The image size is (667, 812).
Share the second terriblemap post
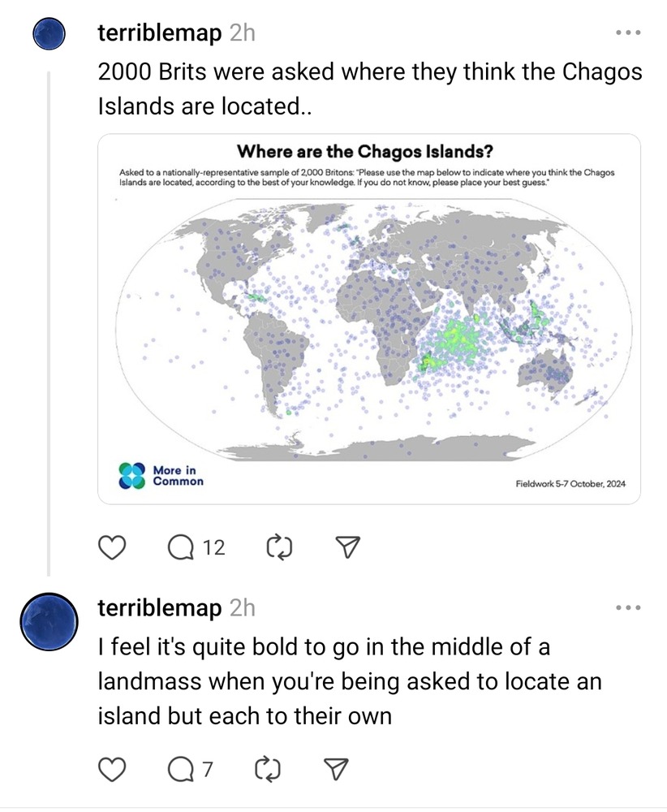pyautogui.click(x=335, y=767)
